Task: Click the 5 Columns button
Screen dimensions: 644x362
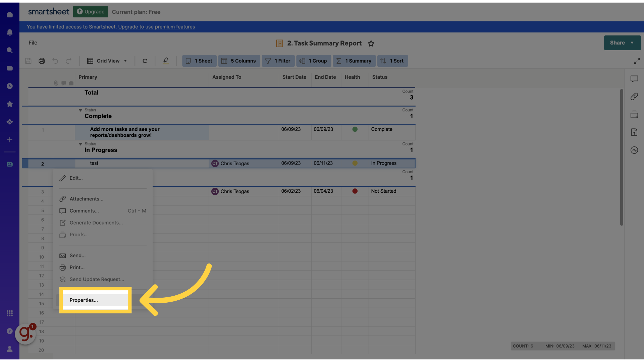Action: click(239, 61)
